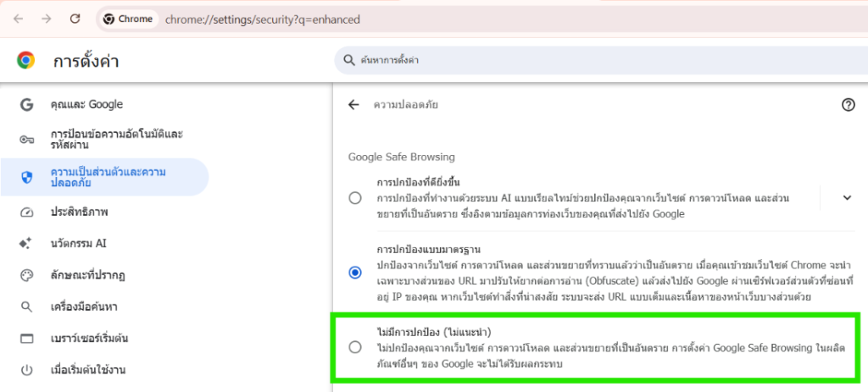Click the การปกป้องแบบมาตรฐาน heading text
The height and width of the screenshot is (392, 868).
pos(428,249)
